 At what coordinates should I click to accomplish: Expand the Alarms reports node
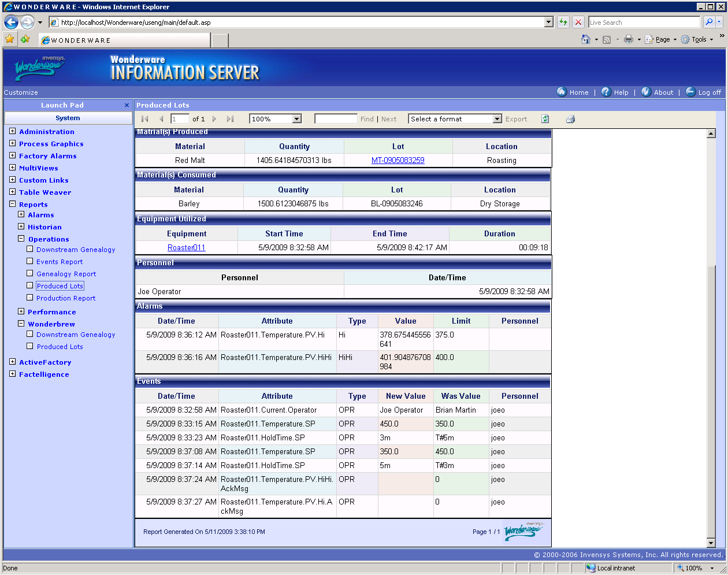point(21,214)
